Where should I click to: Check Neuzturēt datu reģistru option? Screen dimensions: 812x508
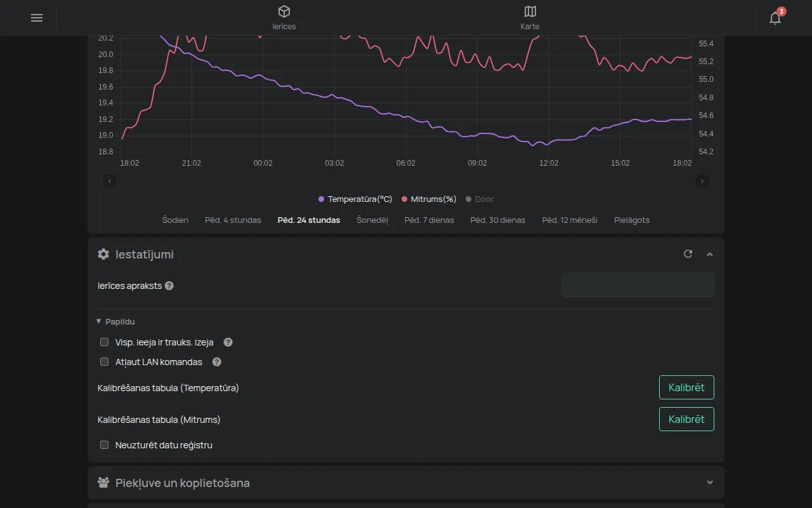tap(105, 445)
